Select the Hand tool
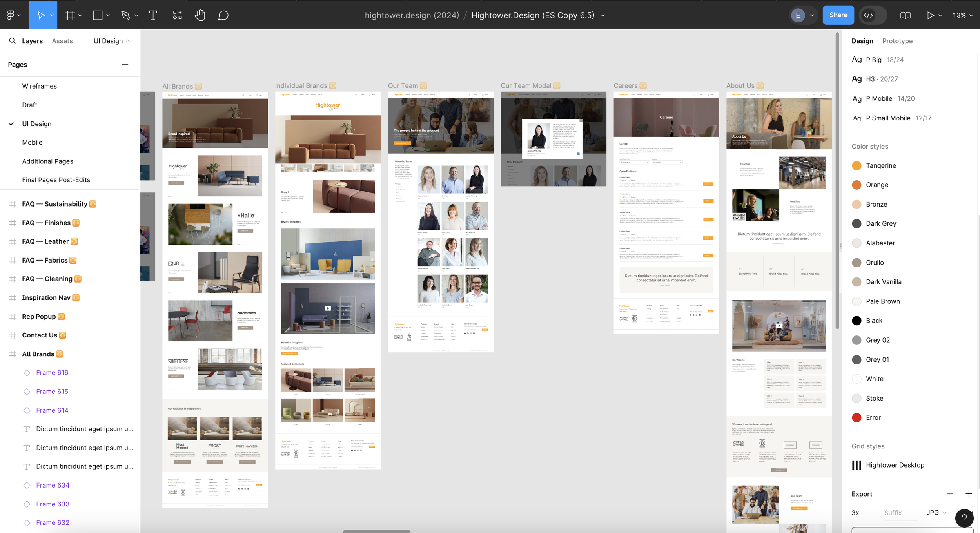 pos(200,15)
